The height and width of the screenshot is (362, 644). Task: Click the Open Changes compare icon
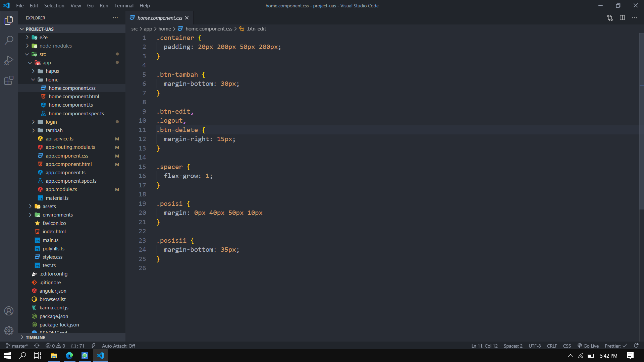pyautogui.click(x=610, y=18)
